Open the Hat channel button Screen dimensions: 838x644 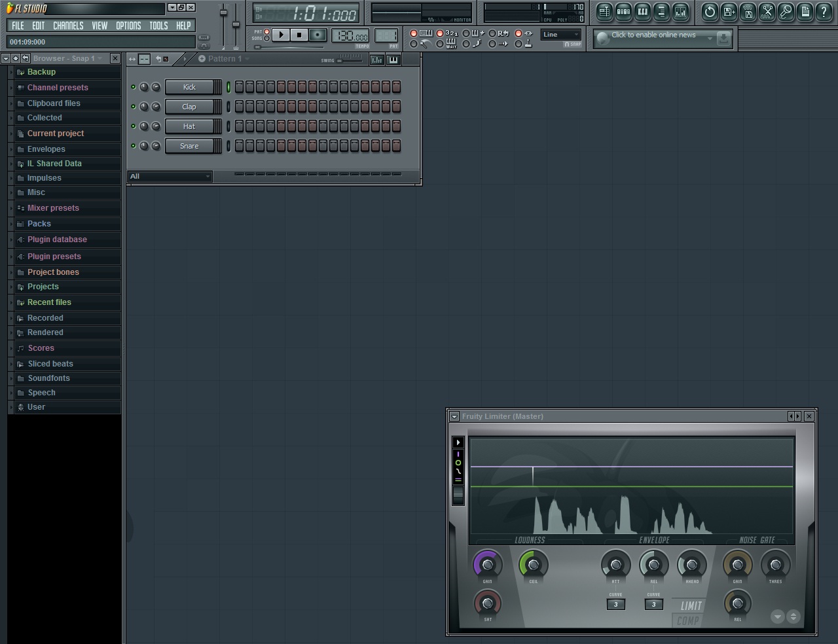point(189,126)
